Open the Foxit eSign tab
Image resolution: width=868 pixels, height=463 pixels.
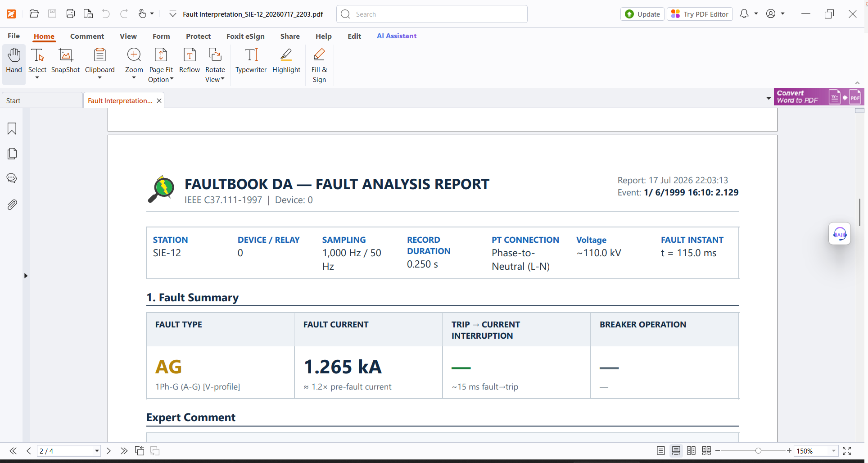pyautogui.click(x=245, y=36)
